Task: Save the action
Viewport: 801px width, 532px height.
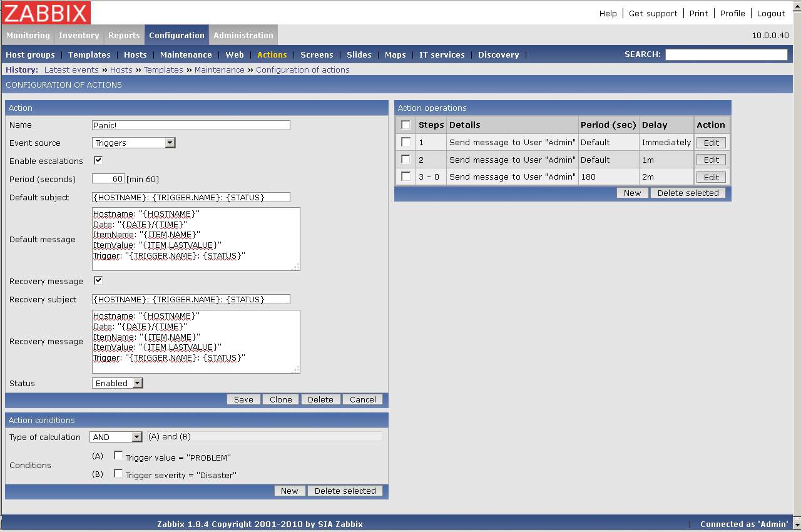Action: point(243,399)
